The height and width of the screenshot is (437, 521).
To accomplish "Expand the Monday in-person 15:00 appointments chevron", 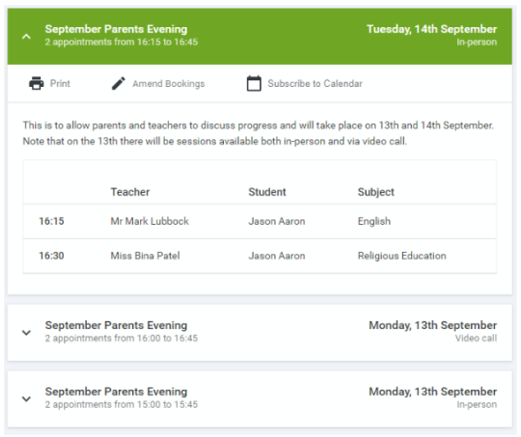I will [x=26, y=399].
